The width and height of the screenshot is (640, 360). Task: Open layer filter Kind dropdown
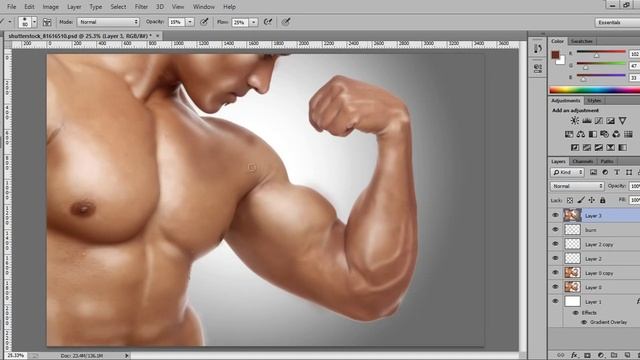tap(567, 173)
